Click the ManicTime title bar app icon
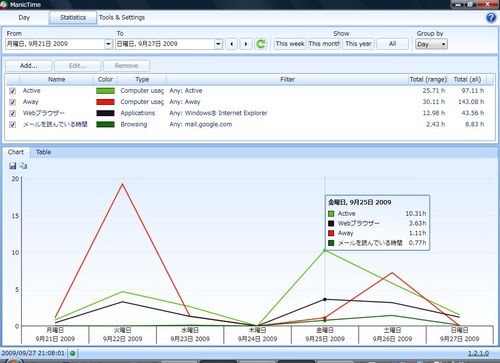500x363 pixels. click(x=4, y=4)
